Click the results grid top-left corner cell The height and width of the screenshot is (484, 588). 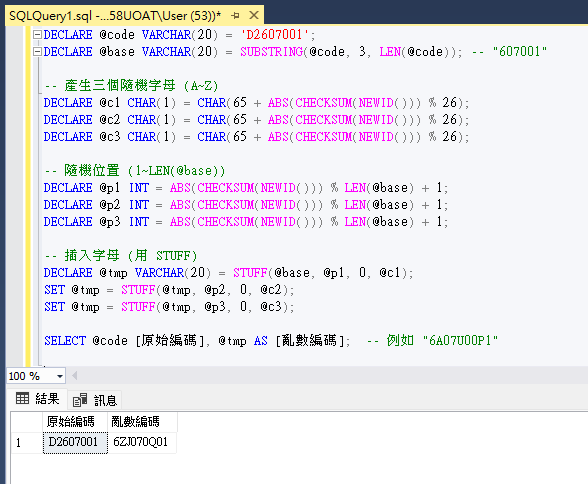tap(27, 422)
